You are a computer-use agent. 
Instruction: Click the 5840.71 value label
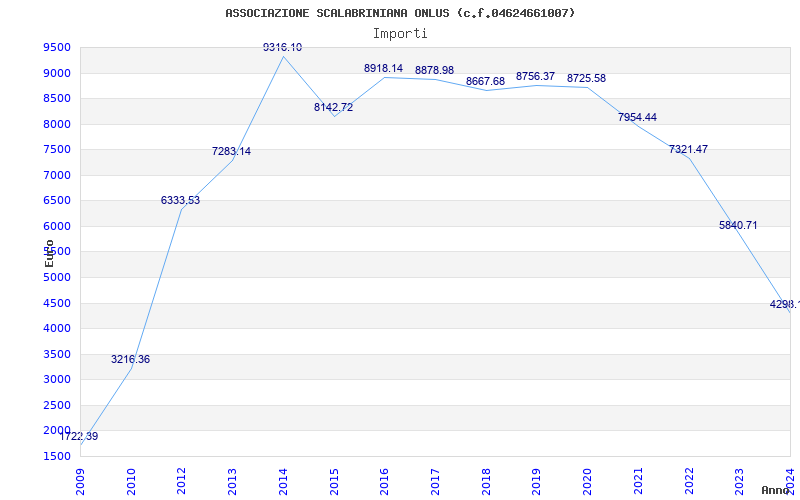(738, 226)
